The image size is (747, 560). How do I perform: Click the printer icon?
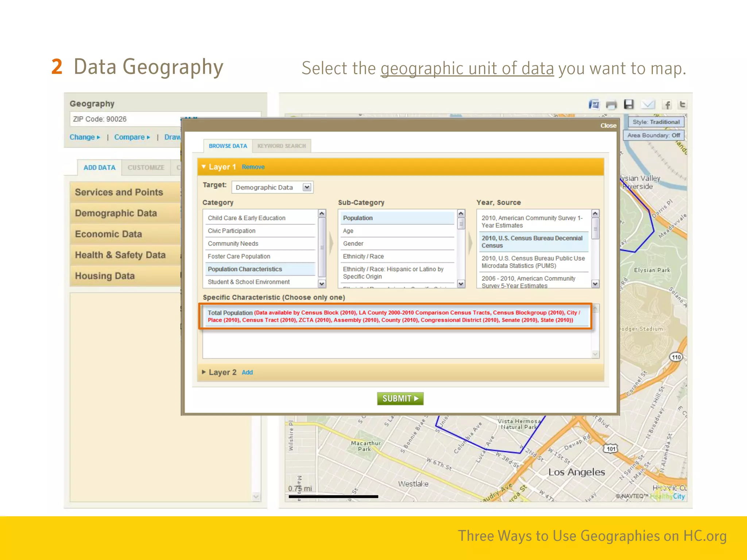(611, 105)
